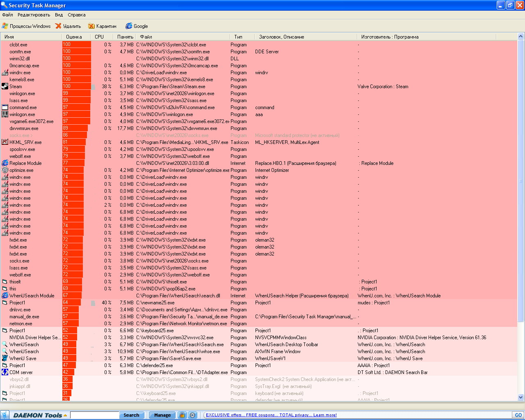525x420 pixels.
Task: Click the icon of WhenUSearch running whse.exe
Action: pyautogui.click(x=5, y=352)
